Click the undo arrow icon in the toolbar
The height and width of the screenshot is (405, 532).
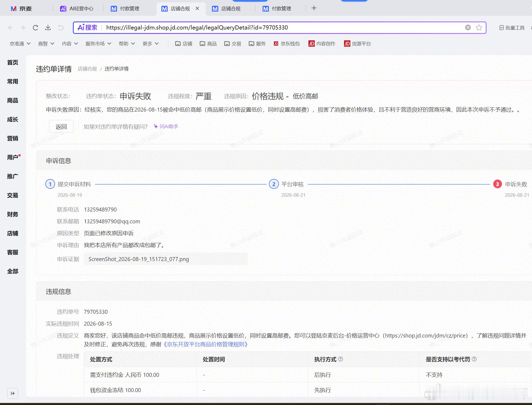point(61,28)
